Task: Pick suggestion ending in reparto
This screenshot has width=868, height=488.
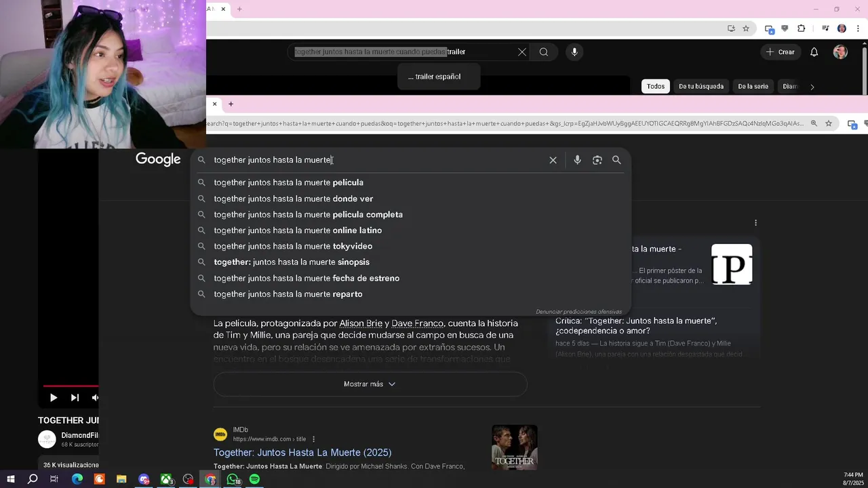Action: click(410, 294)
